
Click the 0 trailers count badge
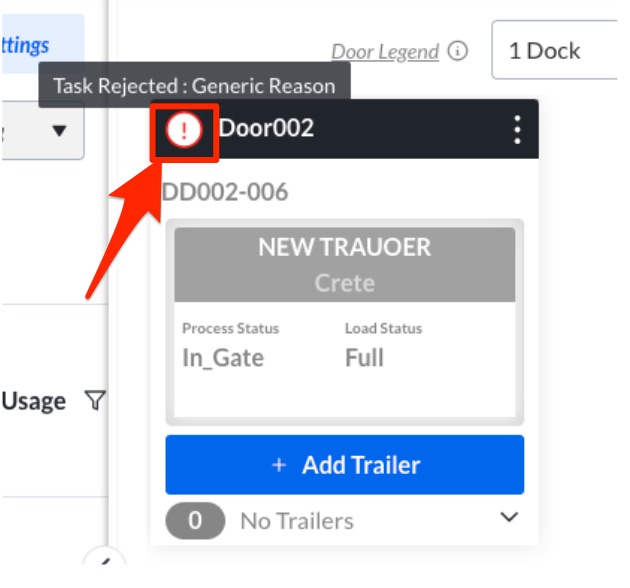coord(195,520)
